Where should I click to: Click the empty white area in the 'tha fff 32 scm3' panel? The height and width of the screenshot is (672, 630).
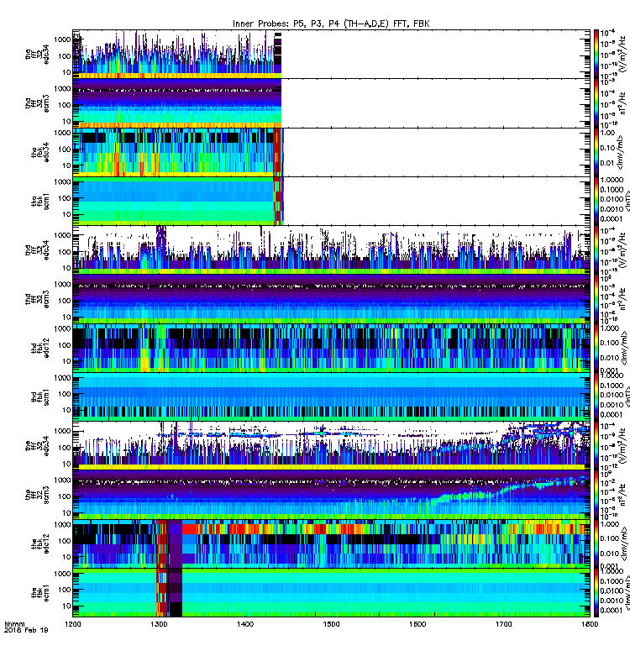tap(435, 103)
